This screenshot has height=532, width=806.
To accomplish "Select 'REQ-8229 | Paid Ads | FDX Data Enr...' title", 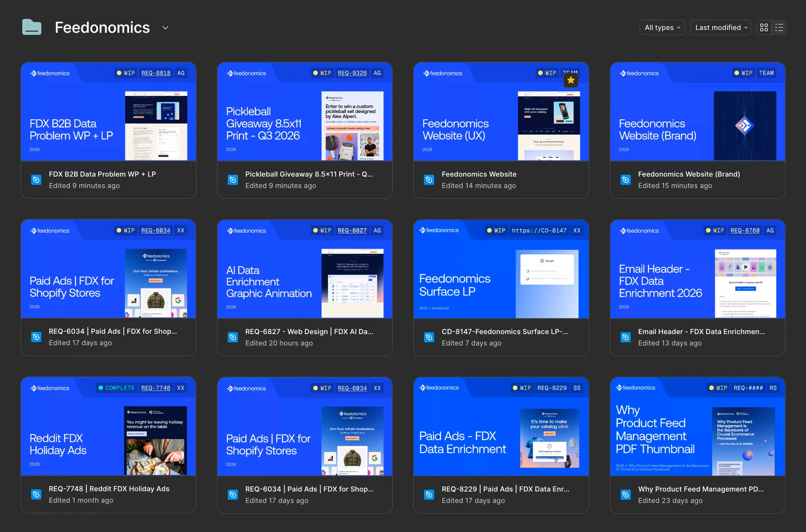I will [505, 489].
